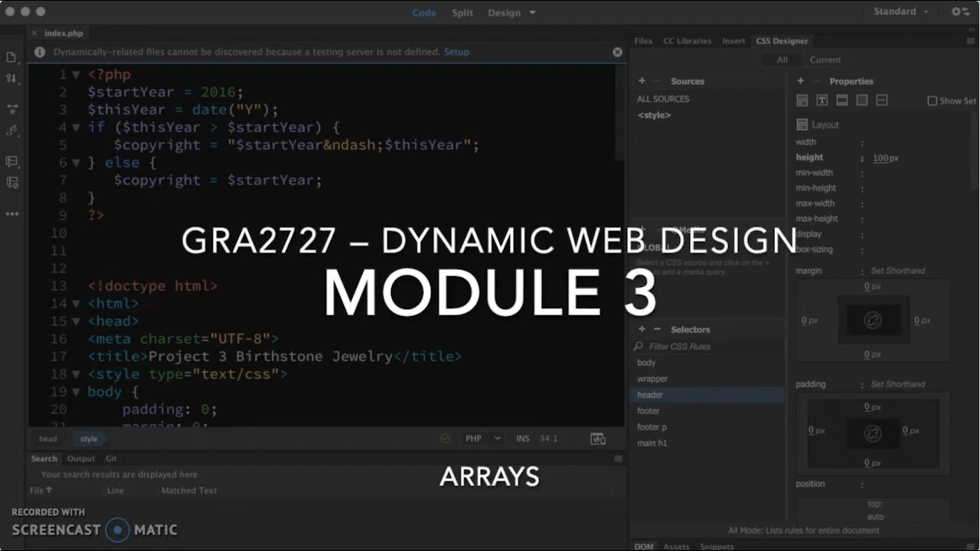Click the margin link-values center icon
Viewport: 980px width, 551px height.
tap(873, 321)
